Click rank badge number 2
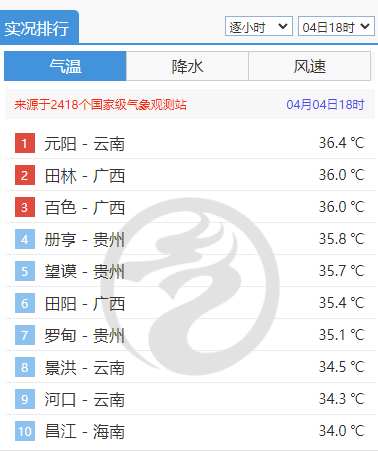This screenshot has width=378, height=451. coord(25,175)
